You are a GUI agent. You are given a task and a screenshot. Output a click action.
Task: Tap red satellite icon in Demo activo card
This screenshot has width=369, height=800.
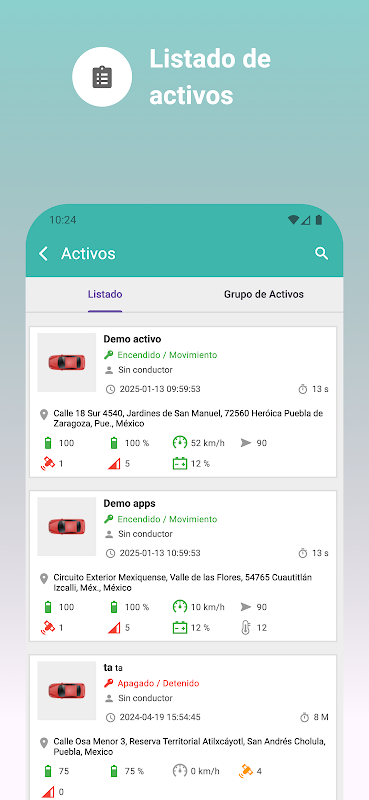click(x=47, y=464)
